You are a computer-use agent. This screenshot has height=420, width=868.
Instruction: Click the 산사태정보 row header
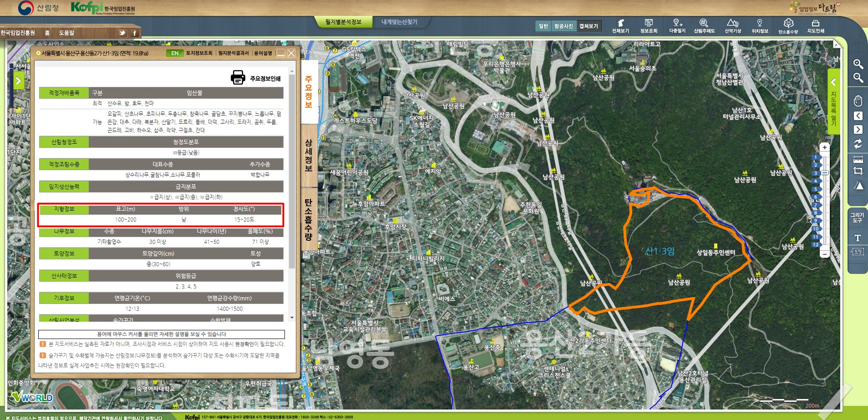pyautogui.click(x=64, y=276)
